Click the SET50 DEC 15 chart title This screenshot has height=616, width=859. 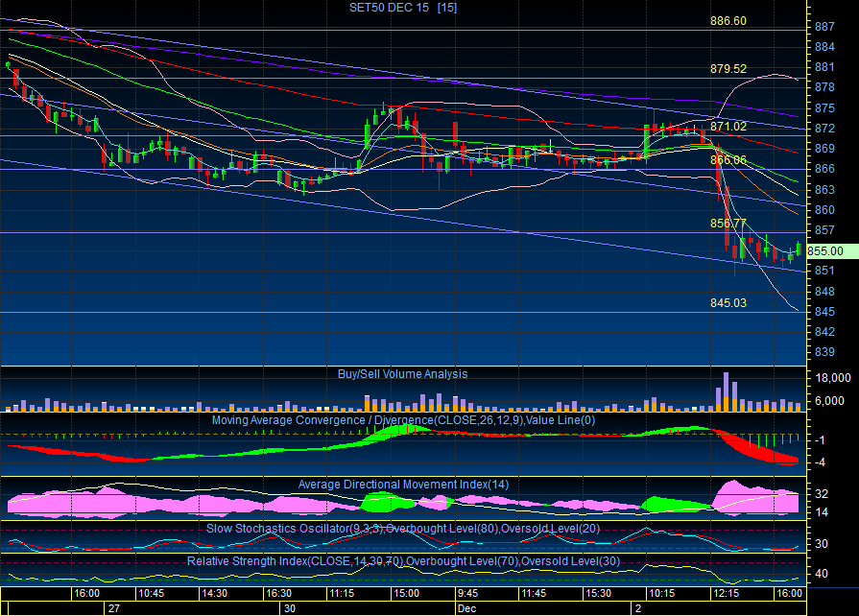403,8
